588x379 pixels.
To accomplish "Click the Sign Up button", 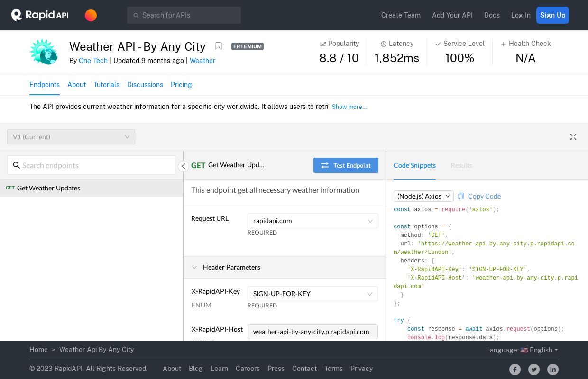I will click(552, 15).
